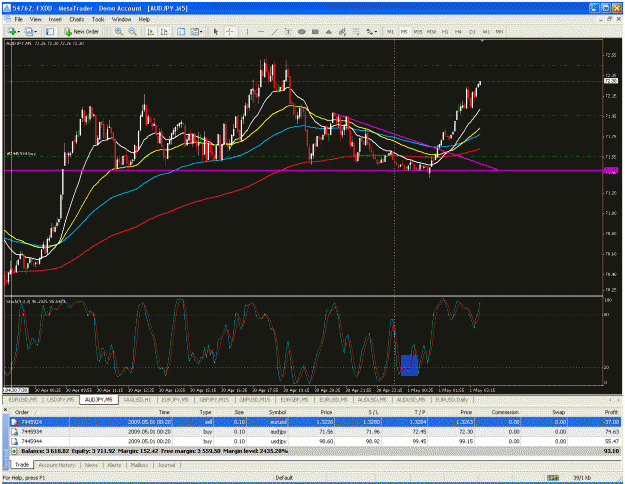Click the eurusd sell order icon

pos(14,422)
